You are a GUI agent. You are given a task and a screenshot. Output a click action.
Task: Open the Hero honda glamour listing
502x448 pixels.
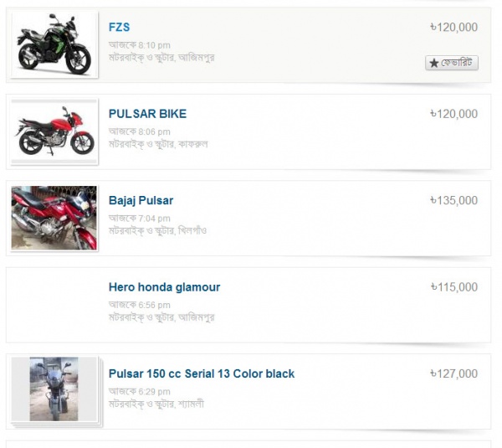click(164, 287)
